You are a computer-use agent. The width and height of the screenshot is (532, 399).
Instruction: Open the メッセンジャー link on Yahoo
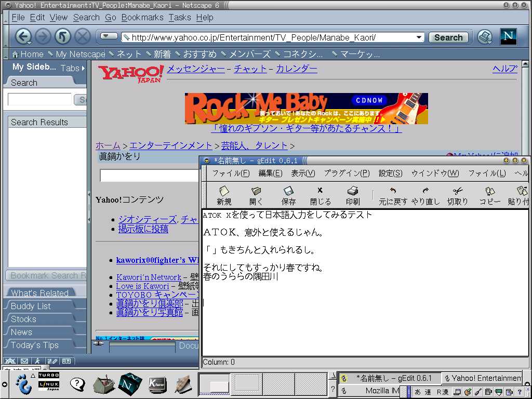point(196,69)
